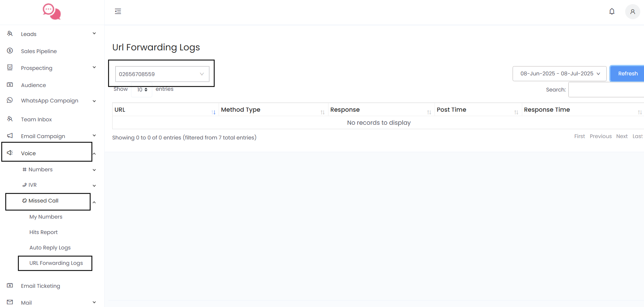The image size is (644, 307).
Task: Sort table by Post Time arrows
Action: point(516,112)
